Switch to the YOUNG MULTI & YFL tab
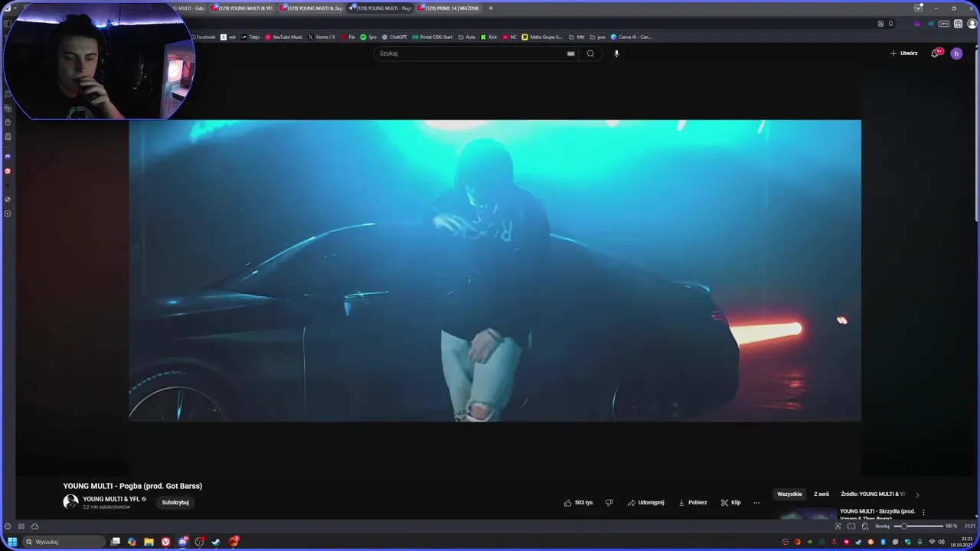This screenshot has width=980, height=551. click(242, 8)
